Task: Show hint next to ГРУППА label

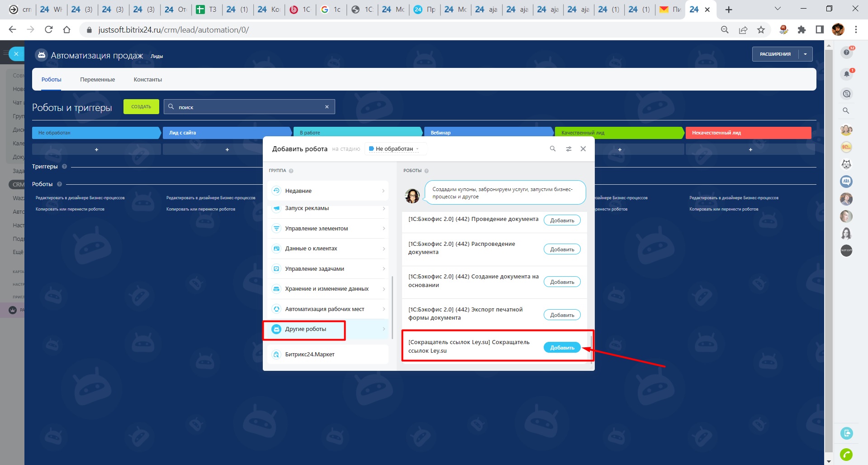Action: 291,171
